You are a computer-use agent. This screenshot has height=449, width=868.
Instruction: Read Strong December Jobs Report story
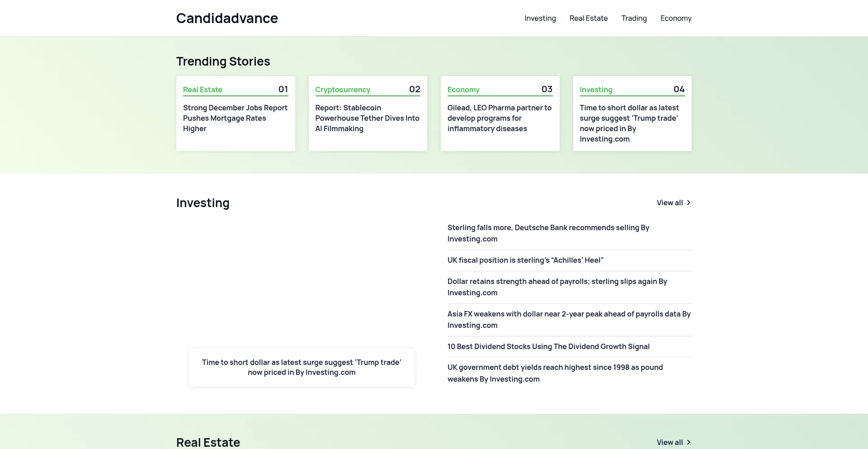point(235,118)
